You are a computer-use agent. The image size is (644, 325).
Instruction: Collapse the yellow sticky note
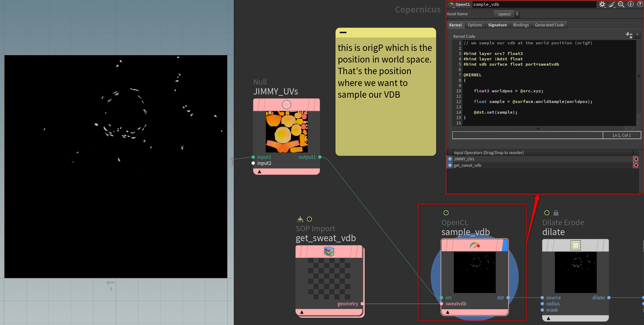pyautogui.click(x=343, y=32)
